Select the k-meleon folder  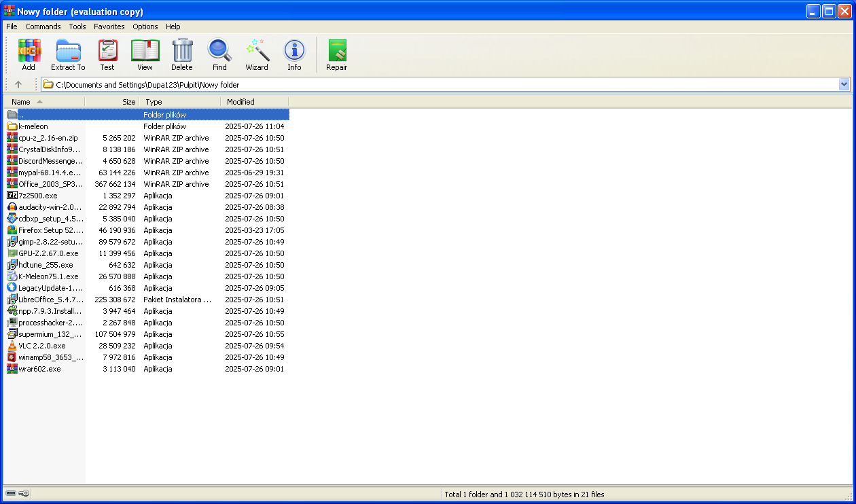click(x=33, y=126)
